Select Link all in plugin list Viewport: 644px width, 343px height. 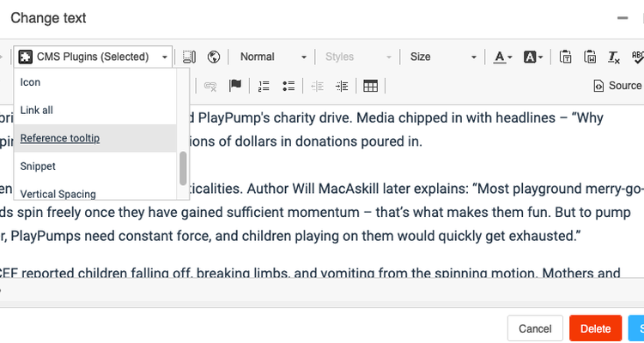point(37,110)
